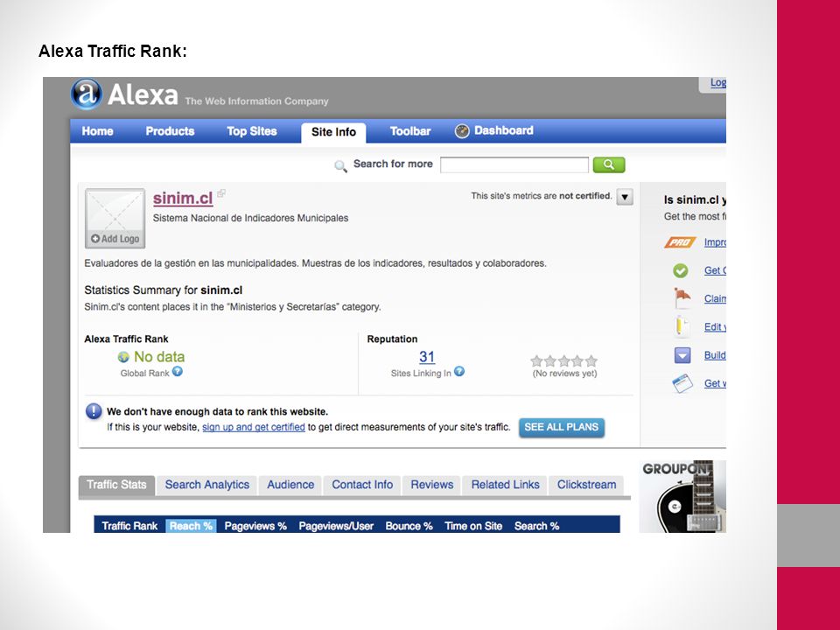Click the Alexa logo icon

coord(87,94)
